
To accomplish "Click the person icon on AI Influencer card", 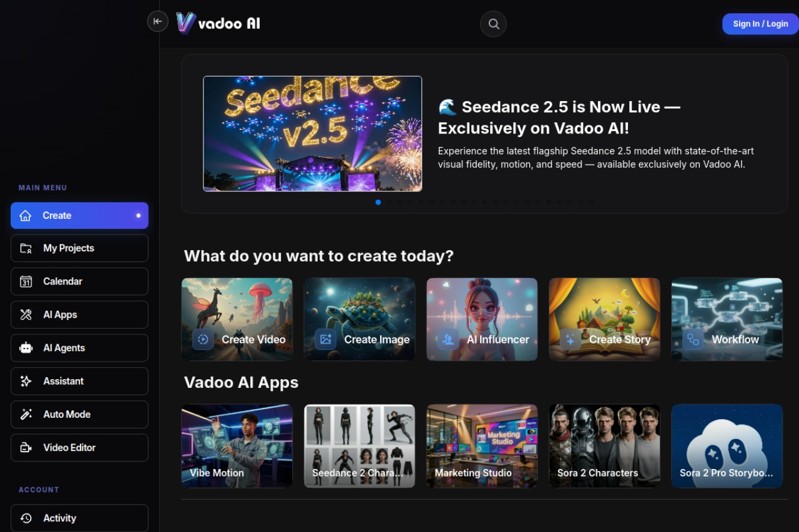I will [x=448, y=339].
